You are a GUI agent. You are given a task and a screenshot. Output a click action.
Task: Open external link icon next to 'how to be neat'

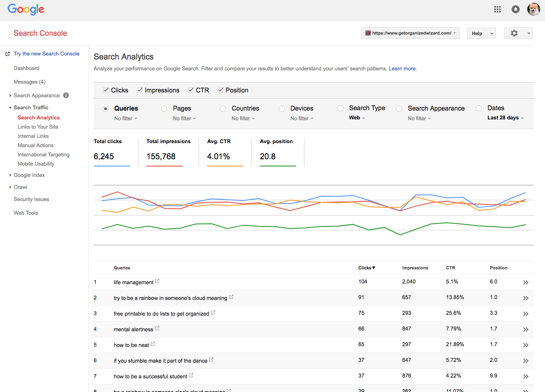(153, 344)
